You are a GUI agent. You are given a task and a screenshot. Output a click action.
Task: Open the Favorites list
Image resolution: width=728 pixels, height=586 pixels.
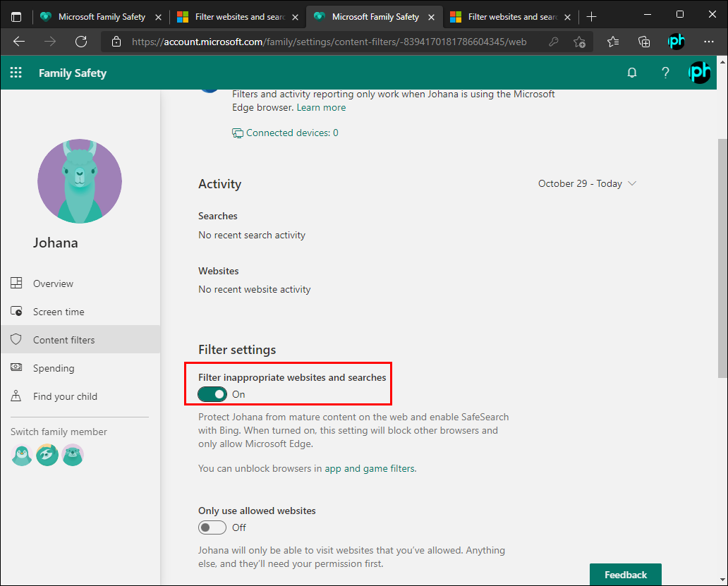click(613, 42)
